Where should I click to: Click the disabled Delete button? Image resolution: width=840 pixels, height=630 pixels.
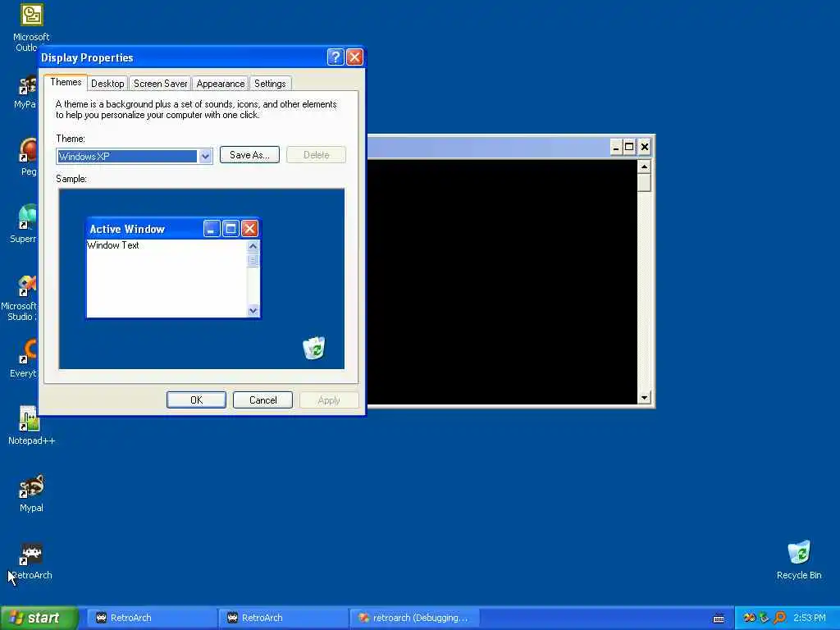pos(316,155)
